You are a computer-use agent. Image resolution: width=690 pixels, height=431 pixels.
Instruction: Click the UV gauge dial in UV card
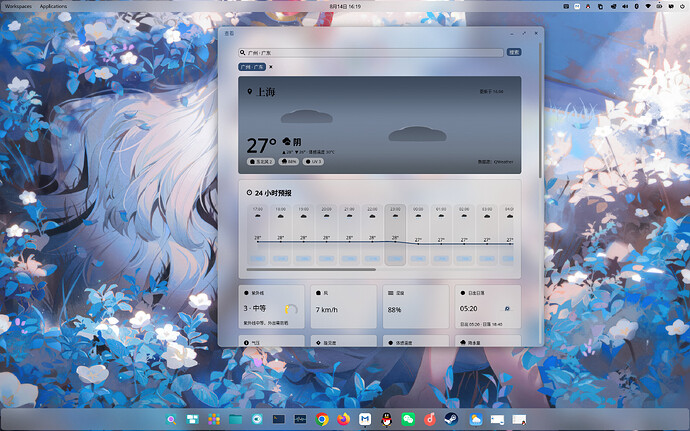pyautogui.click(x=291, y=309)
